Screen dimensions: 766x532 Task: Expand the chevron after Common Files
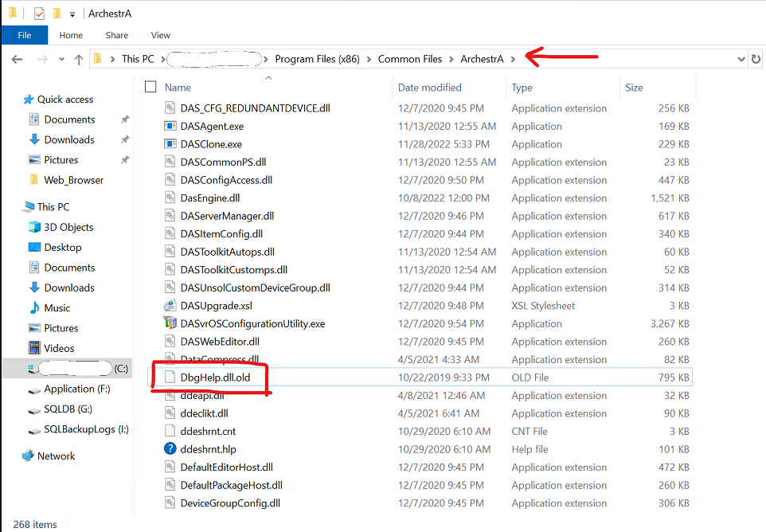(451, 59)
